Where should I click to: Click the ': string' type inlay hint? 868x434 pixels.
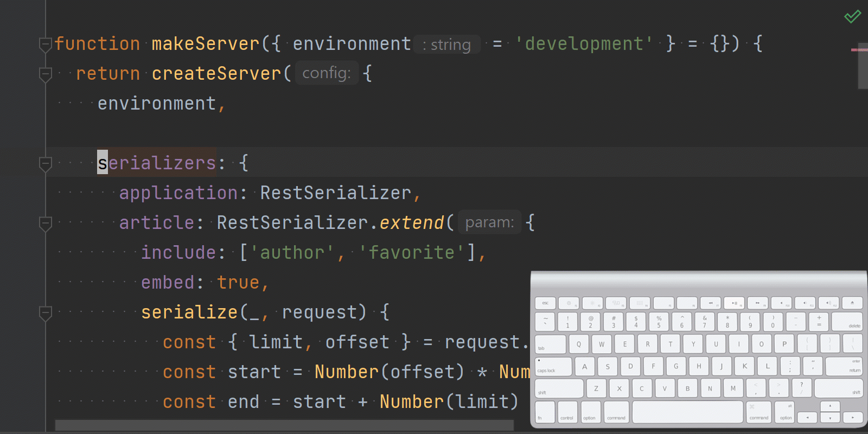[446, 44]
